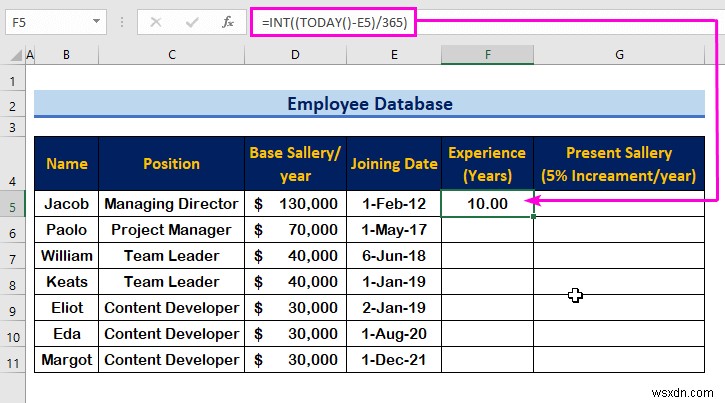
Task: Select the 1-Jan-19 joining date cell
Action: 394,282
